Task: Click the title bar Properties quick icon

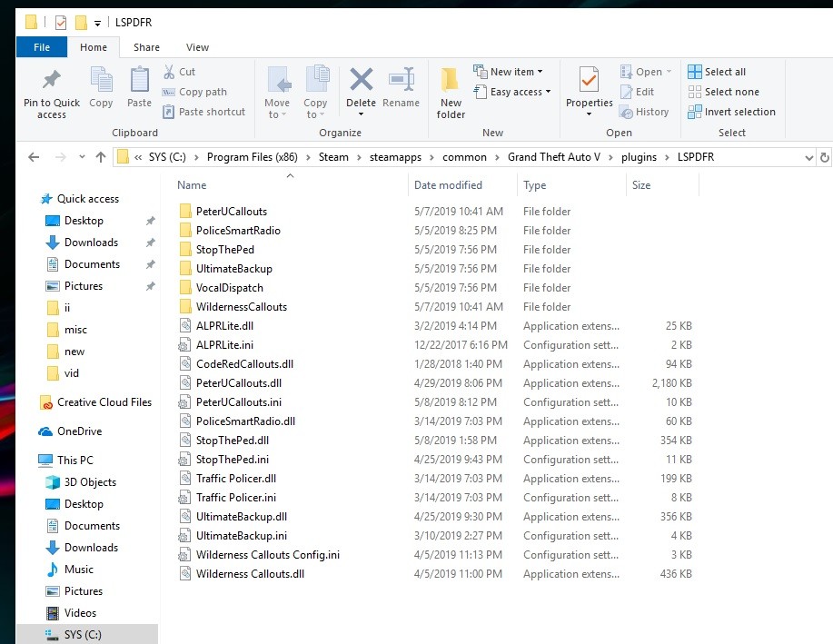Action: click(61, 23)
